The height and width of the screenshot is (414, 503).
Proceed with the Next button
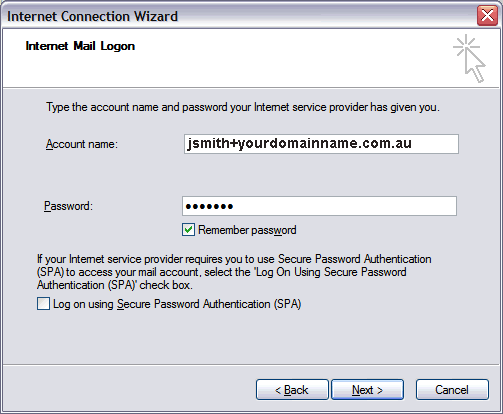pyautogui.click(x=367, y=389)
